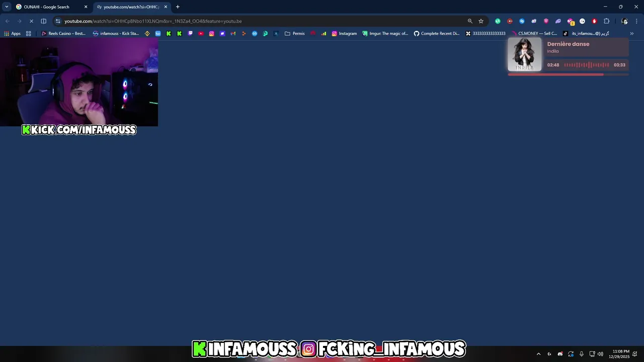Image resolution: width=644 pixels, height=362 pixels.
Task: Expand hidden bookmarks chevron
Action: click(632, 34)
